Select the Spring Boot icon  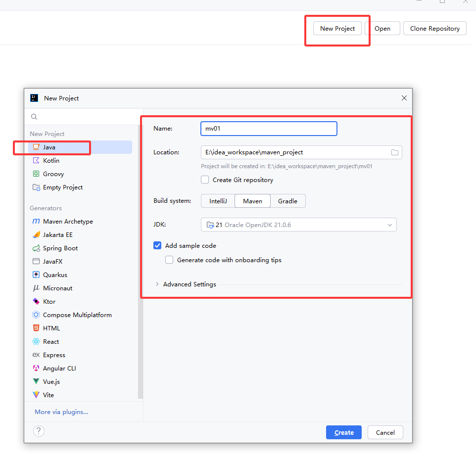[36, 248]
